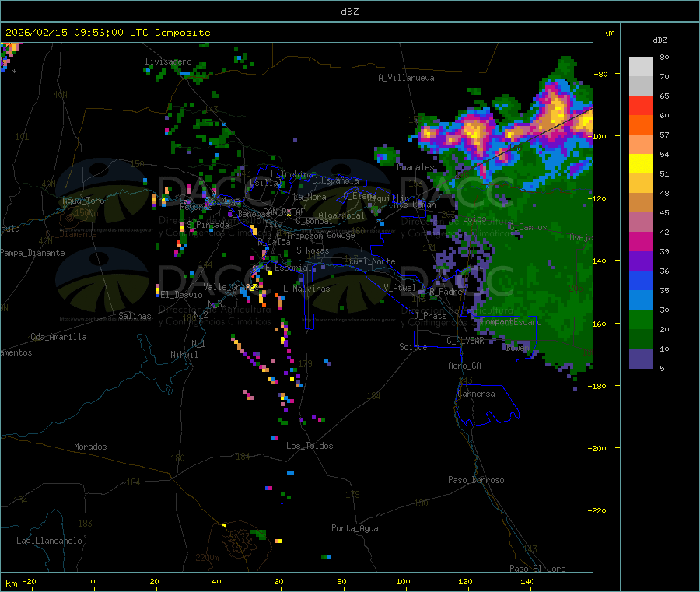Select the C_Española label
Image resolution: width=700 pixels, height=592 pixels.
[x=335, y=180]
